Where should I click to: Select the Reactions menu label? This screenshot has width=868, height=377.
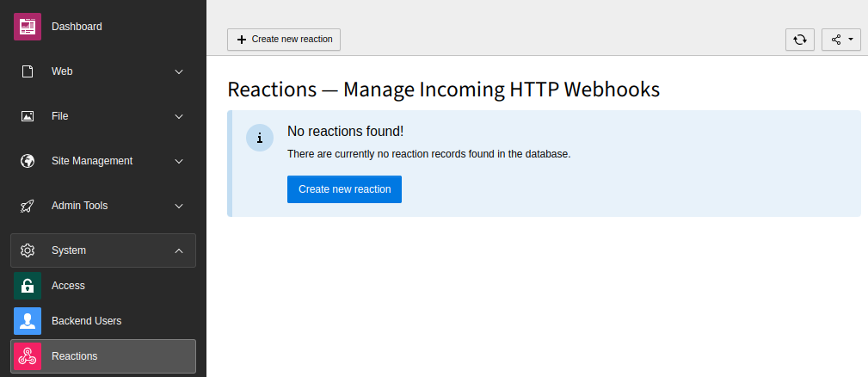tap(75, 356)
